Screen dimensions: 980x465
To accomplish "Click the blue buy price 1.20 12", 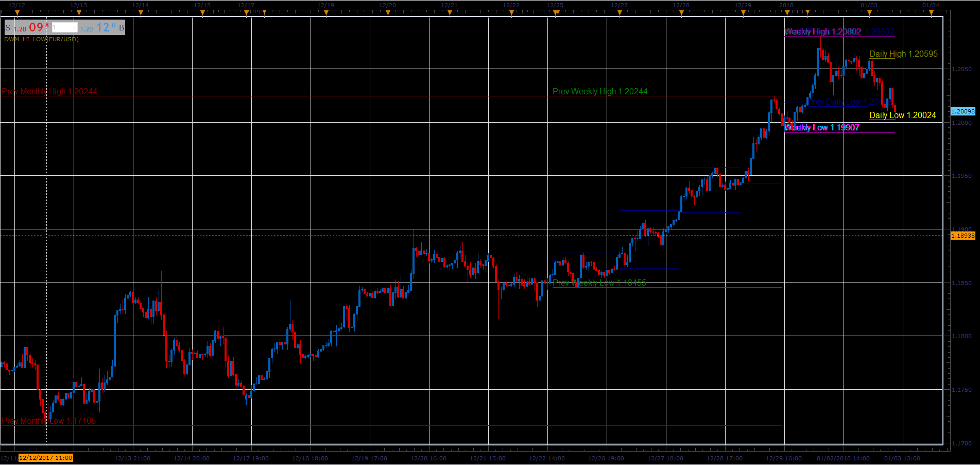I will [98, 28].
